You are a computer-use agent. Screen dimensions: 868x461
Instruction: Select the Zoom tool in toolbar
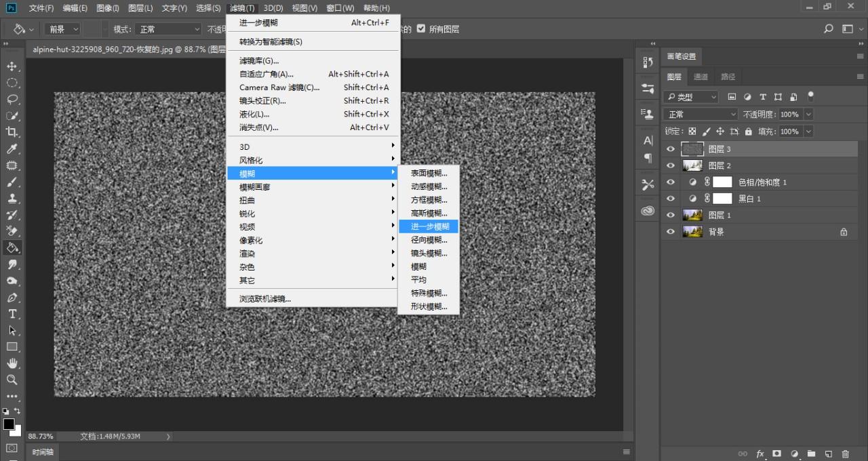(12, 380)
